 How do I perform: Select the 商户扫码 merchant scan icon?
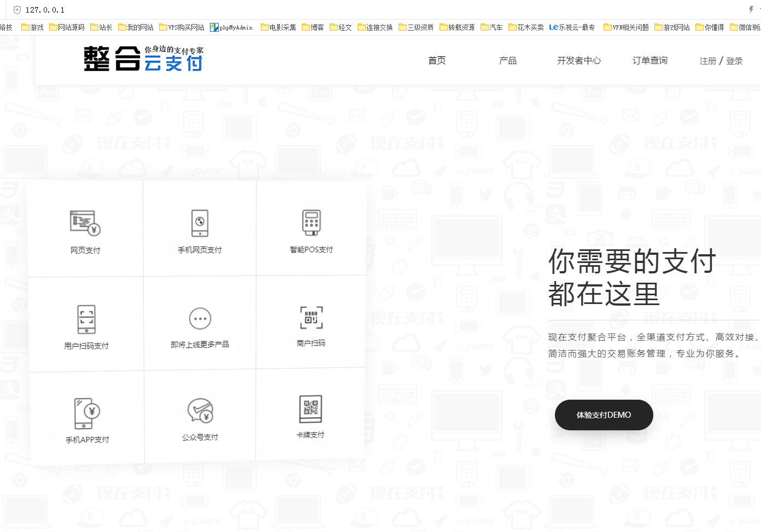311,318
